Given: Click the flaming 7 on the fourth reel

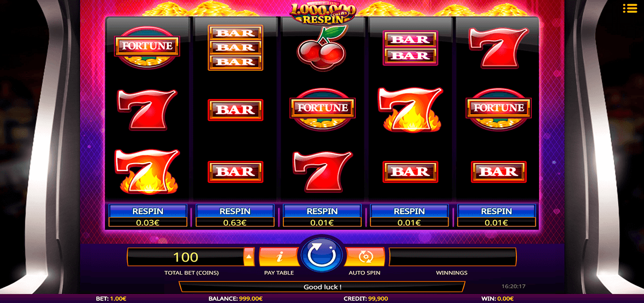Looking at the screenshot, I should [410, 109].
